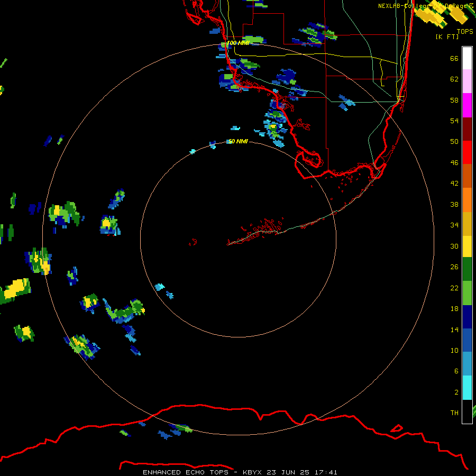Viewport: 476px width, 476px height.
Task: Click the legend value 50
Action: (454, 142)
